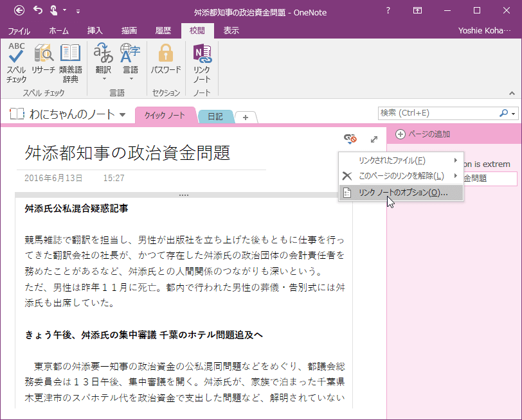
Task: Click the date 2016年6月13日
Action: 53,178
